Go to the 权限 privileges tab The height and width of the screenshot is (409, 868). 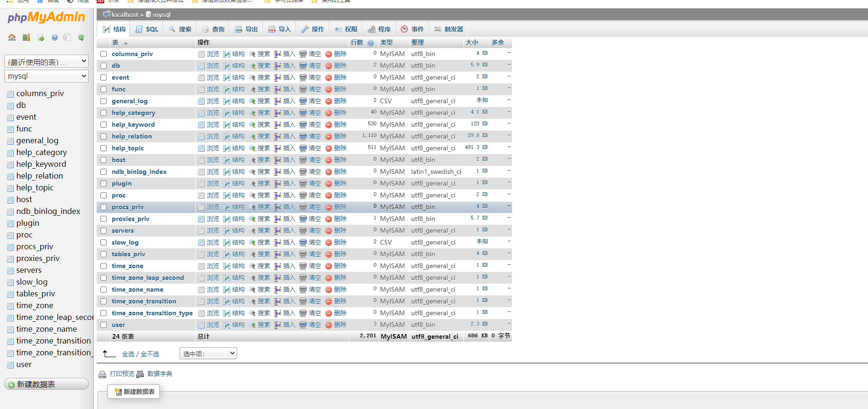(346, 29)
